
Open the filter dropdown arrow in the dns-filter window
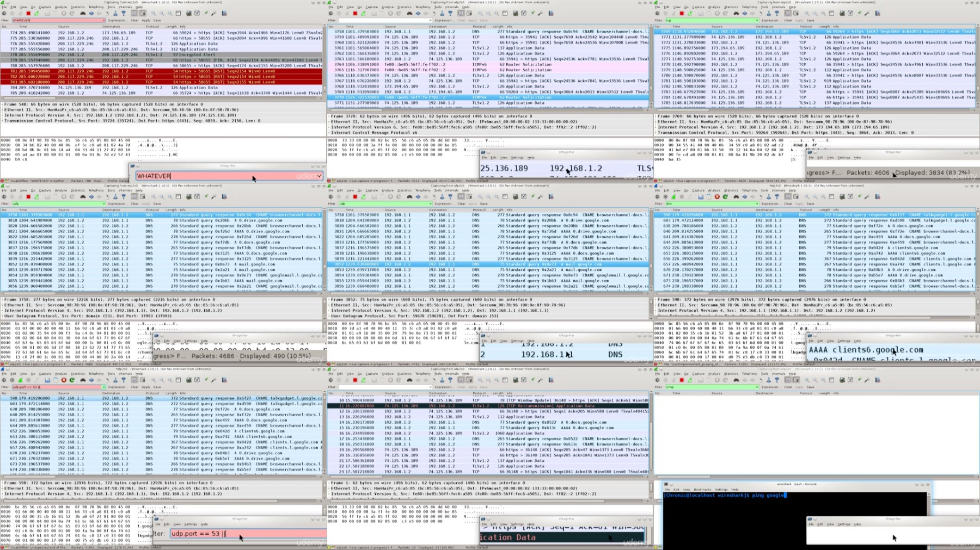coord(757,204)
